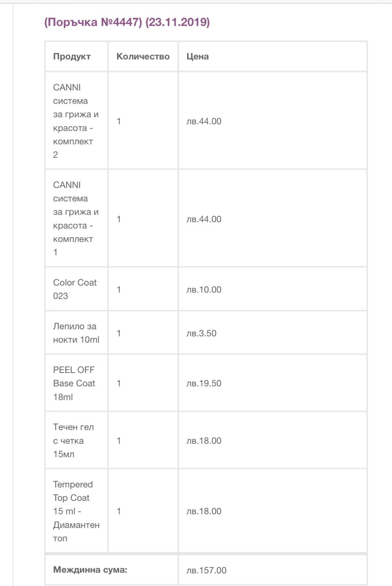The image size is (392, 586).
Task: Click the Цена column header
Action: [x=197, y=57]
